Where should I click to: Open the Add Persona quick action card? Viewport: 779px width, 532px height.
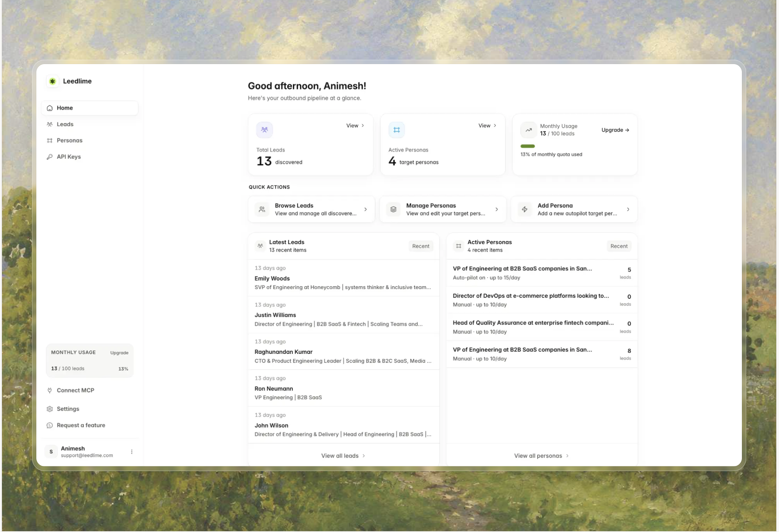pyautogui.click(x=574, y=209)
